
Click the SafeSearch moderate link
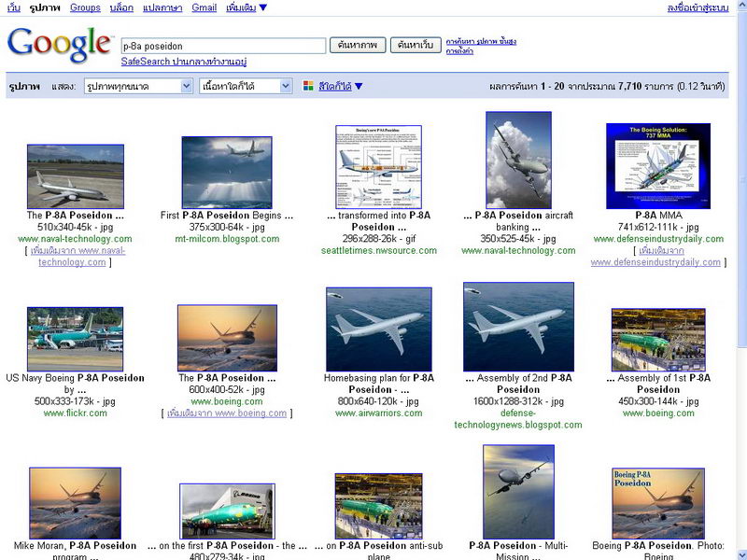[184, 62]
